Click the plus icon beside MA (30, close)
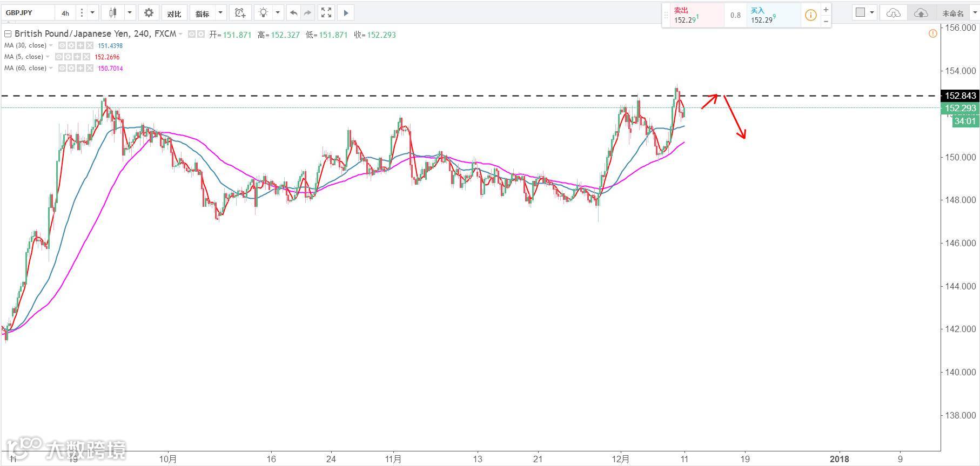The image size is (980, 466). 80,46
